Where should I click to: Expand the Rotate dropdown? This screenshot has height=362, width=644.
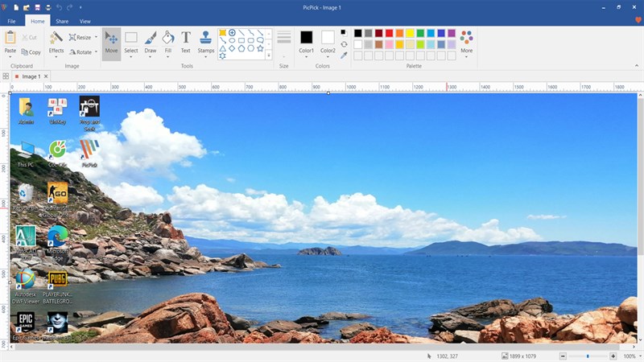coord(96,52)
